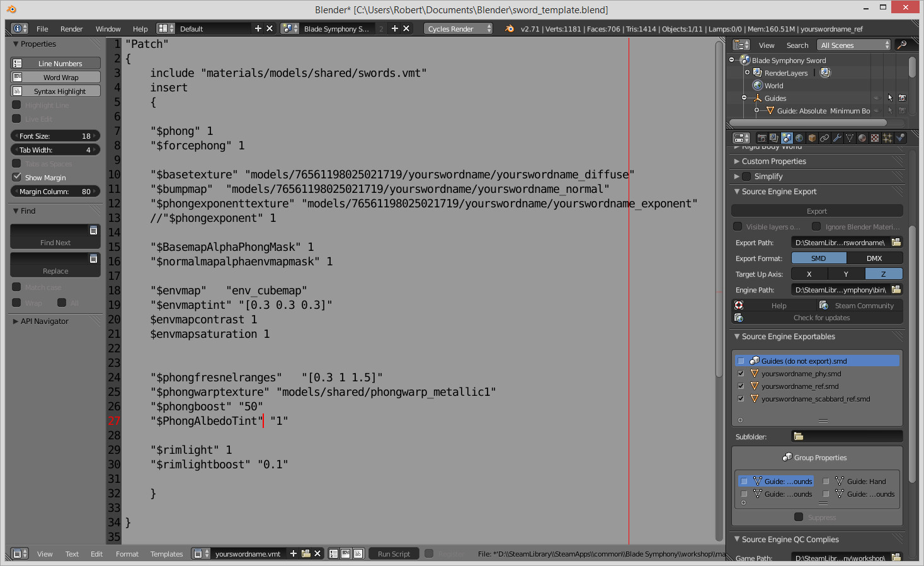Expand the Custom Properties panel
The height and width of the screenshot is (566, 924).
737,161
